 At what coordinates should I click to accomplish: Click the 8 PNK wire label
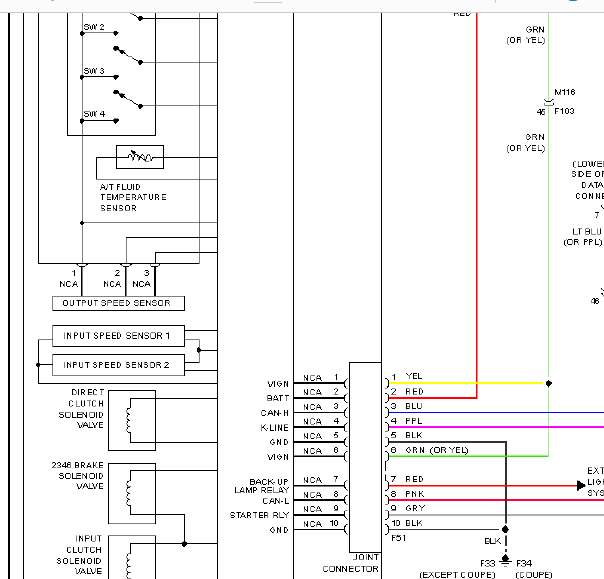(x=408, y=494)
